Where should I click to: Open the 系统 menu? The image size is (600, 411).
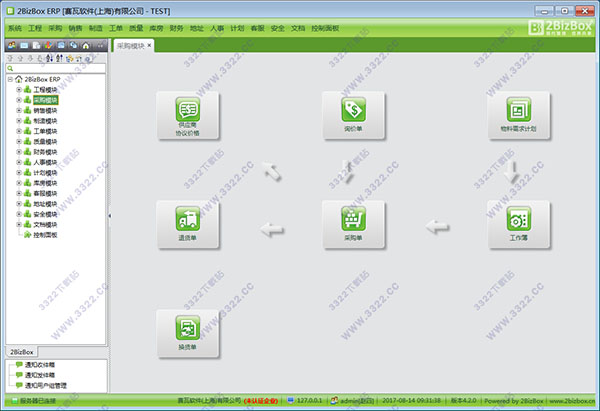(15, 28)
